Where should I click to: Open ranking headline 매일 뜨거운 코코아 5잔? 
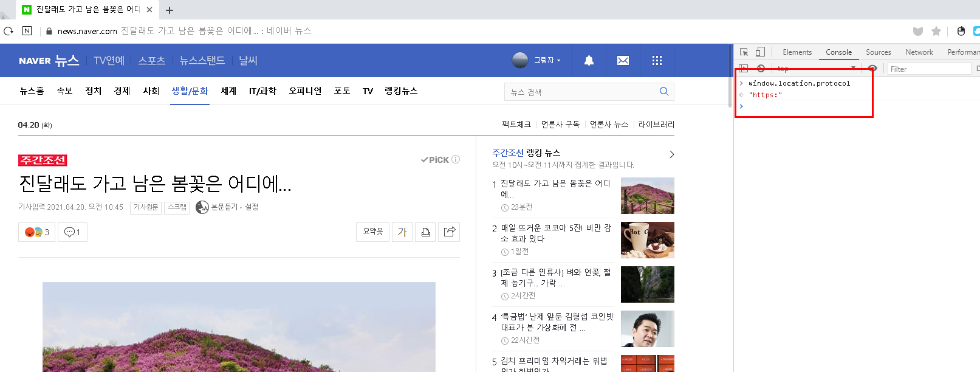click(x=555, y=233)
